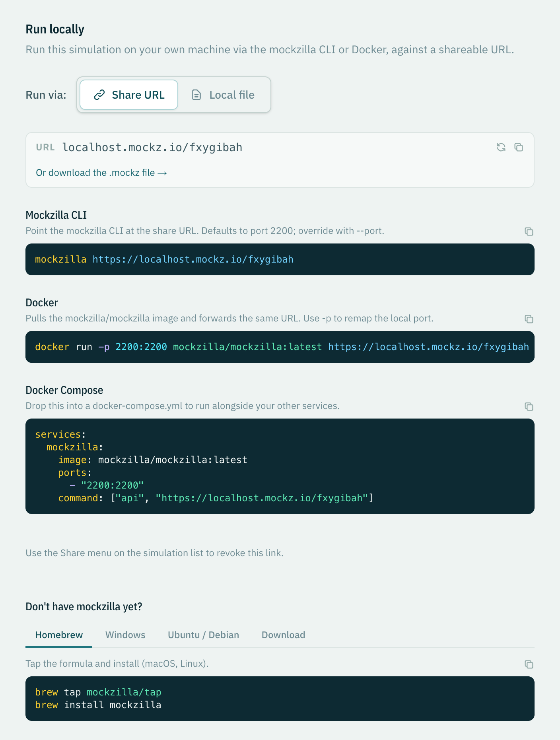
Task: Click the image: mockzilla/mockzilla:latest line
Action: (153, 460)
